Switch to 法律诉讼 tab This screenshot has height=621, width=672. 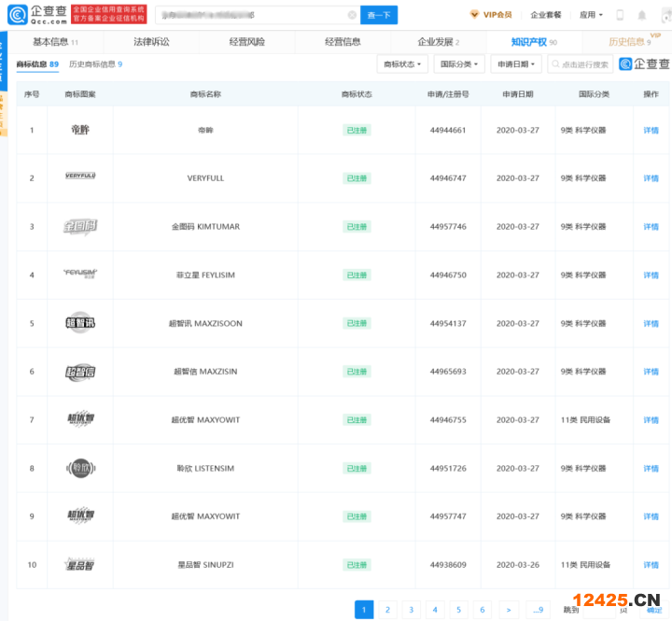(x=151, y=42)
